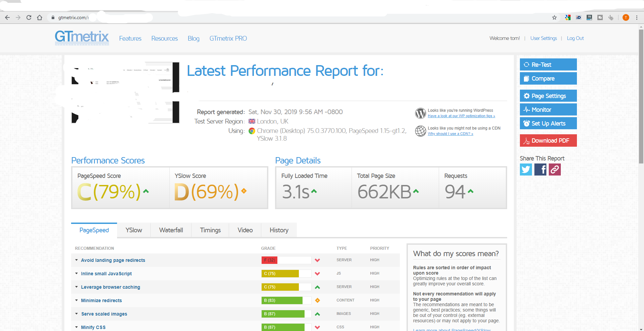The height and width of the screenshot is (331, 644).
Task: Share the report on Facebook
Action: pyautogui.click(x=540, y=170)
